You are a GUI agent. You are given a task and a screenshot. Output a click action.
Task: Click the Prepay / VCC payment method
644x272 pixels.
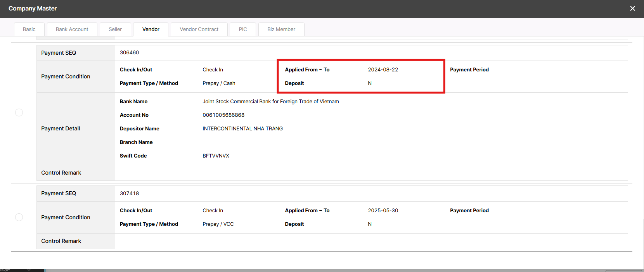(218, 224)
